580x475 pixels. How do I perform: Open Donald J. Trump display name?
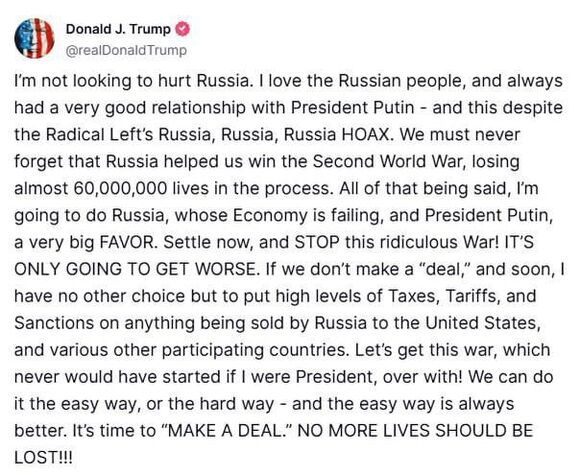(x=118, y=29)
